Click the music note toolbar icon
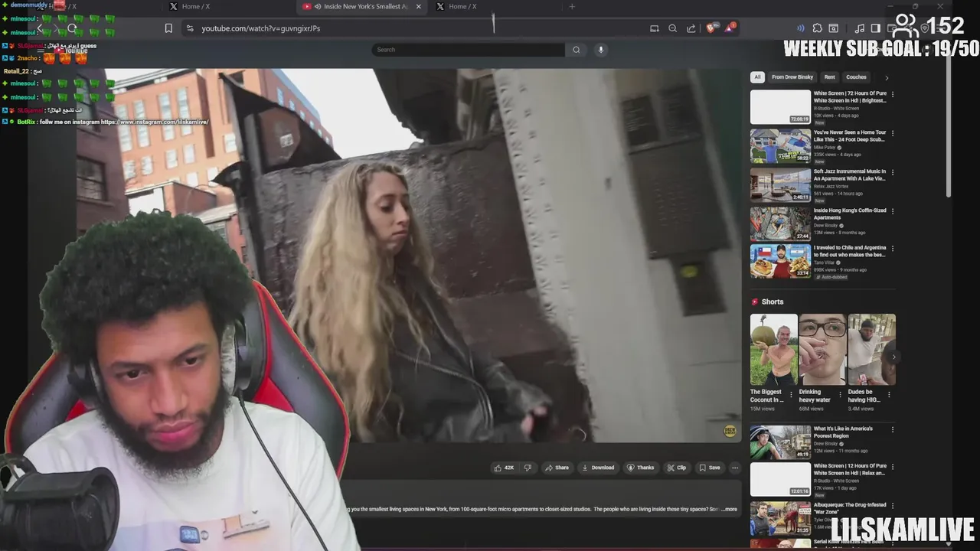980x551 pixels. (x=860, y=28)
